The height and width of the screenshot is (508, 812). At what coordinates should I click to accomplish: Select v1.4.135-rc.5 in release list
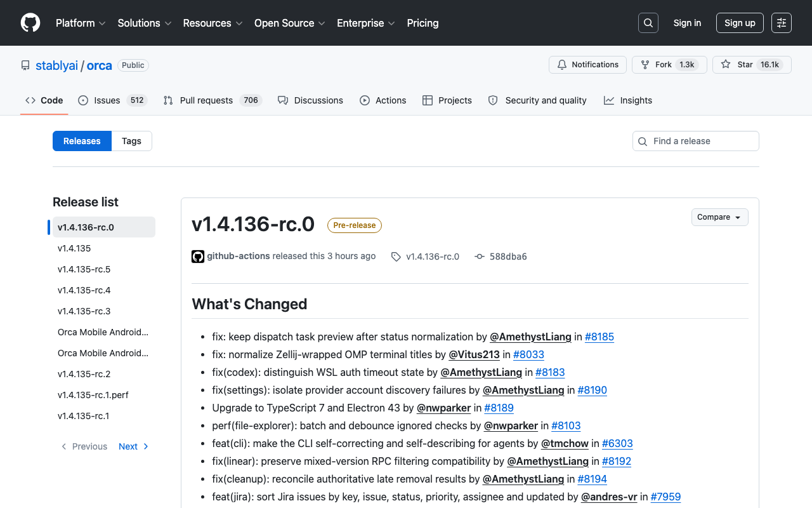[104, 269]
